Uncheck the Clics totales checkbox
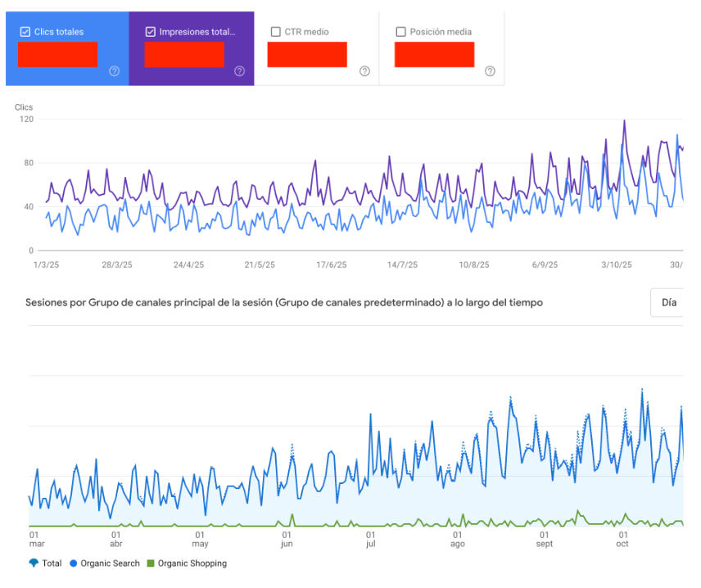 click(25, 32)
